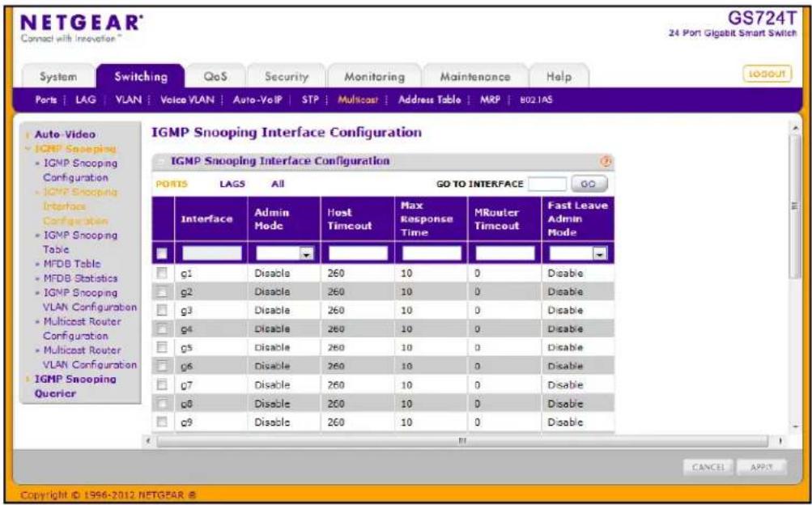
Task: Open the LAG submenu
Action: [x=86, y=100]
